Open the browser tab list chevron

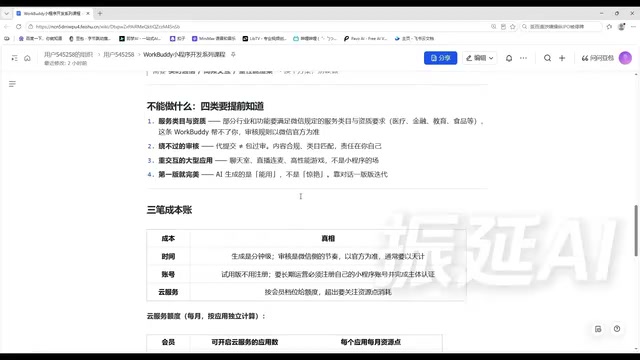[x=6, y=13]
